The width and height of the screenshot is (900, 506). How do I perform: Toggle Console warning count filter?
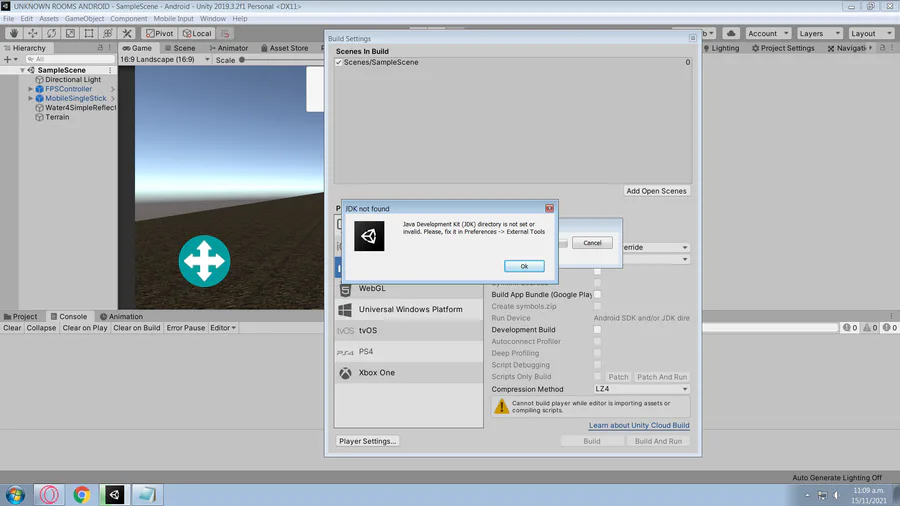870,328
